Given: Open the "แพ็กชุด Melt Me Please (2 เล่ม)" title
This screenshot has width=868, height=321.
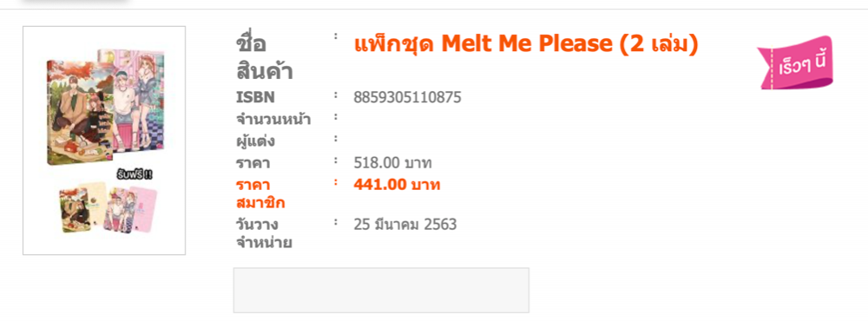Looking at the screenshot, I should 526,44.
